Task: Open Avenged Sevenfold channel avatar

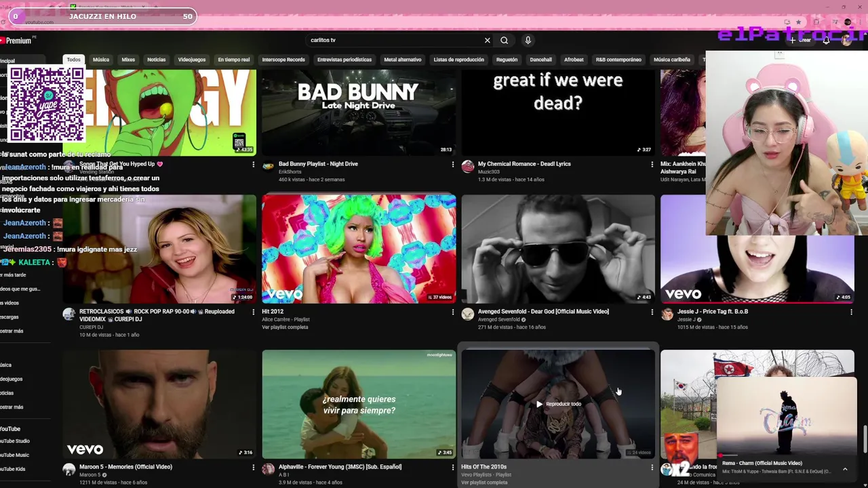Action: tap(467, 314)
